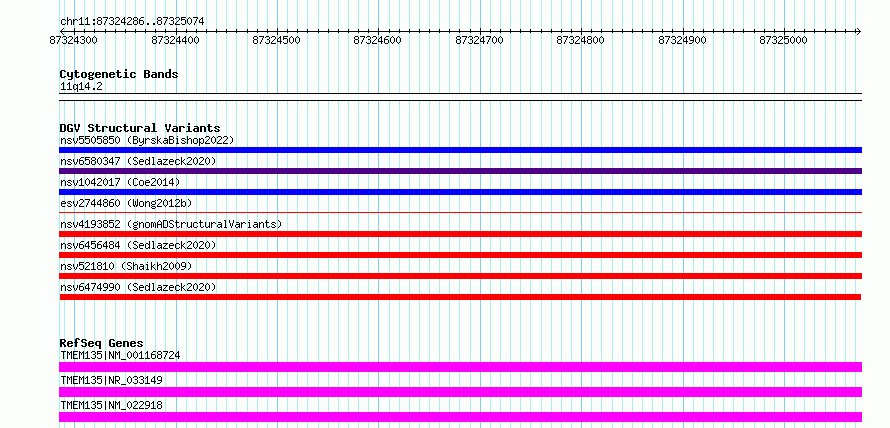
Task: Click ruler position 87324400
Action: (175, 40)
